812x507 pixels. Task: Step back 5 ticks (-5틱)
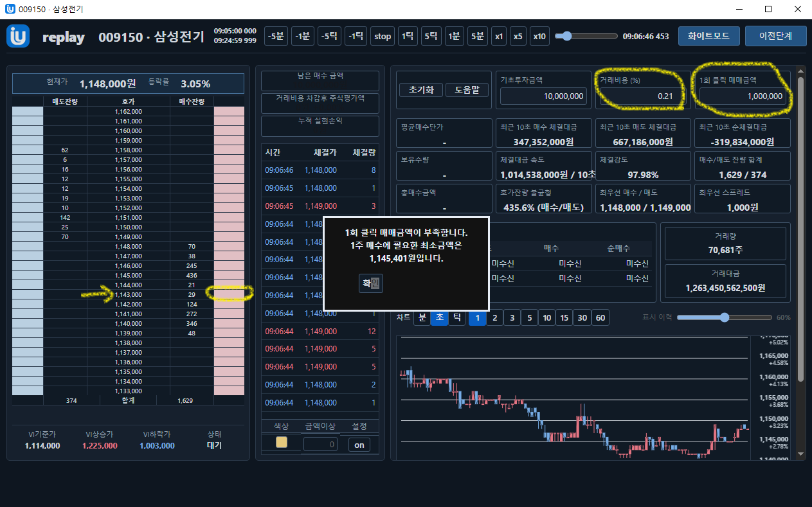[x=330, y=36]
